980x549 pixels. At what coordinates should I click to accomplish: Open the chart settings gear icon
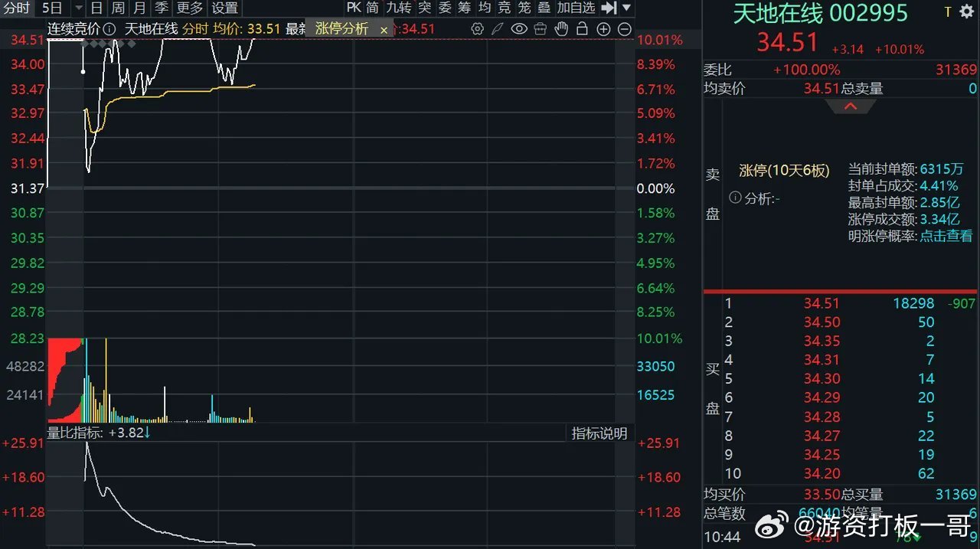(x=477, y=28)
